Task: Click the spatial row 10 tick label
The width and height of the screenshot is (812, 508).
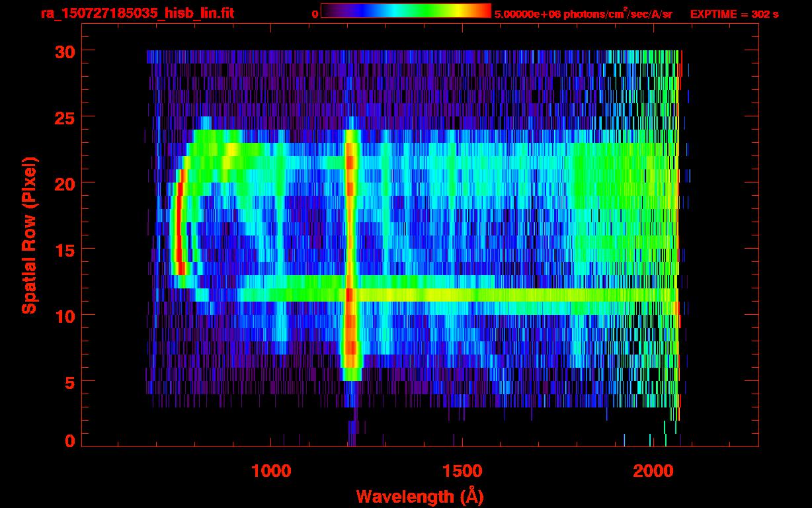Action: point(65,316)
